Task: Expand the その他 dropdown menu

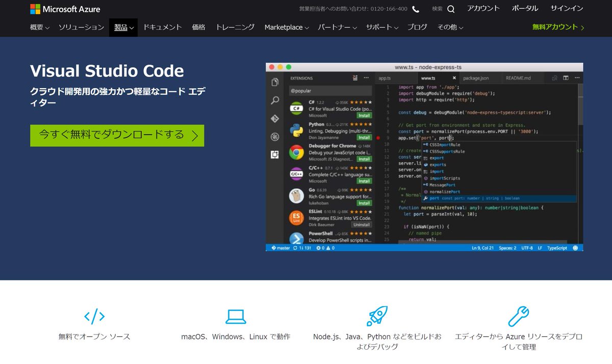Action: [450, 28]
